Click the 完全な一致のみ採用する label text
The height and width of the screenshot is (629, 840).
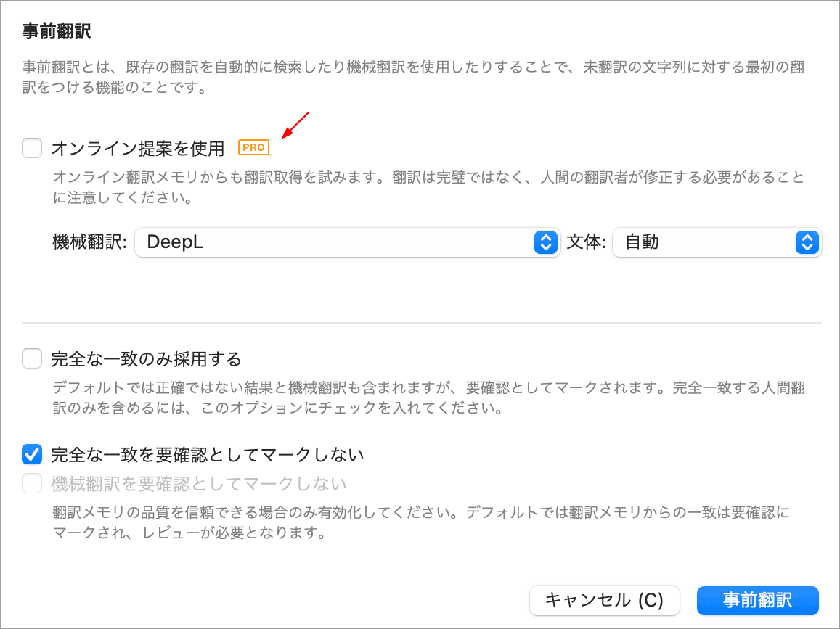pyautogui.click(x=146, y=358)
